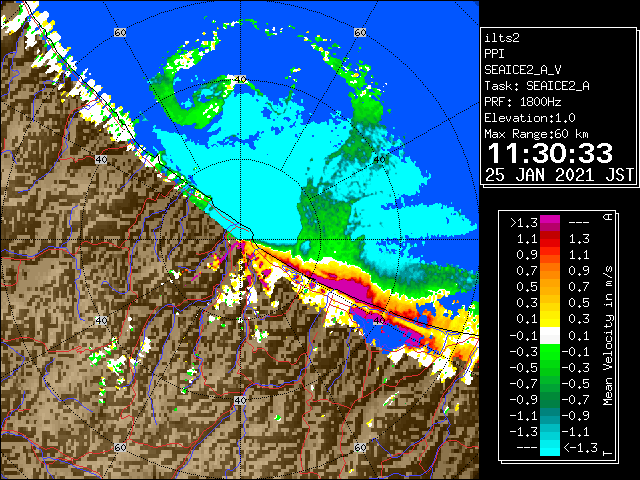Click the cyan swatch at legend bottom

coord(550,448)
